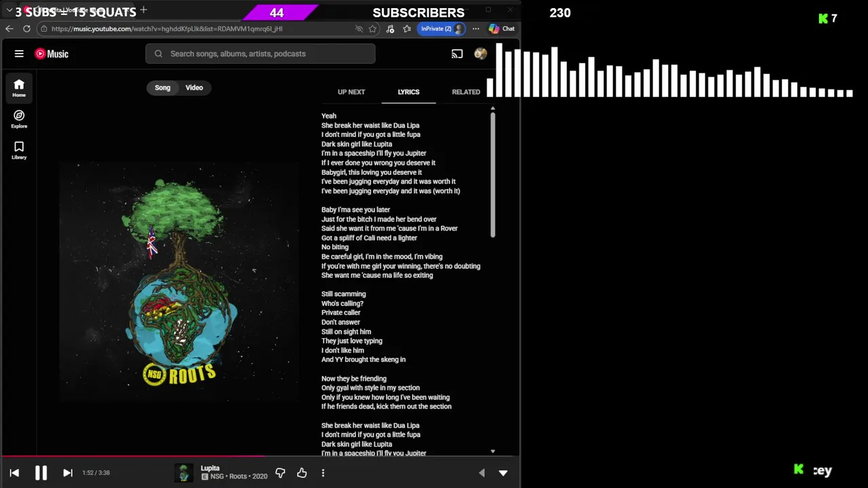The image size is (868, 488).
Task: Open the Library section
Action: click(x=19, y=150)
